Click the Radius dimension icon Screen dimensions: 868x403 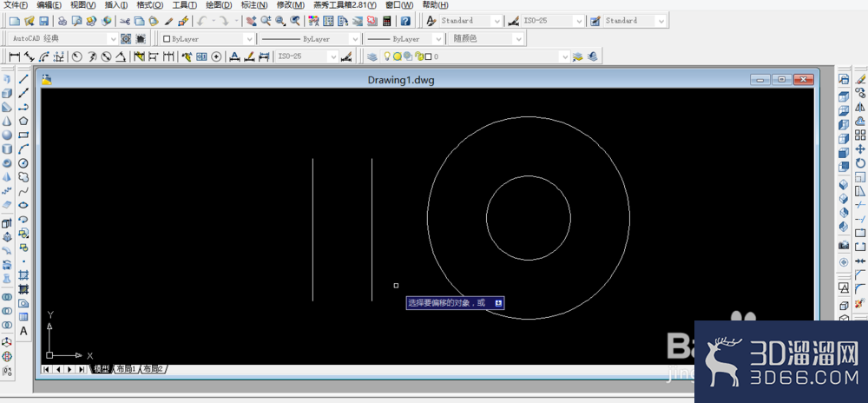(x=76, y=56)
